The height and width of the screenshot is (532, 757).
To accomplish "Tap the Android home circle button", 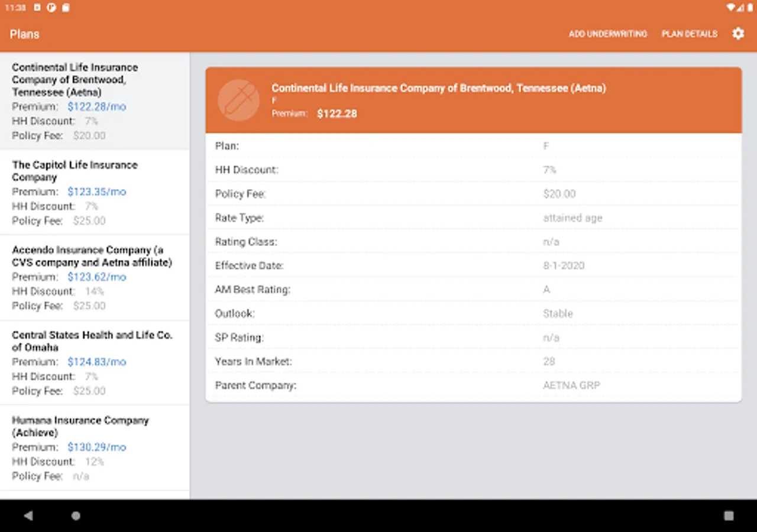I will coord(76,515).
